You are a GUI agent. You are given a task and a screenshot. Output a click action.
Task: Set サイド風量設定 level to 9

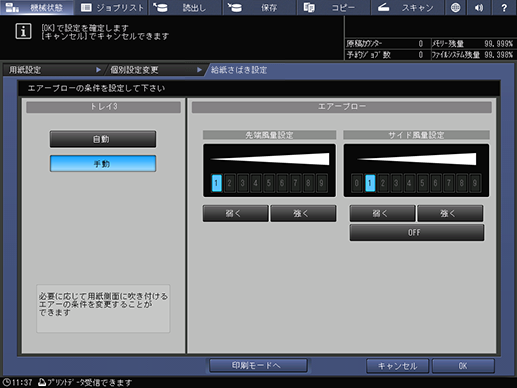pos(475,183)
